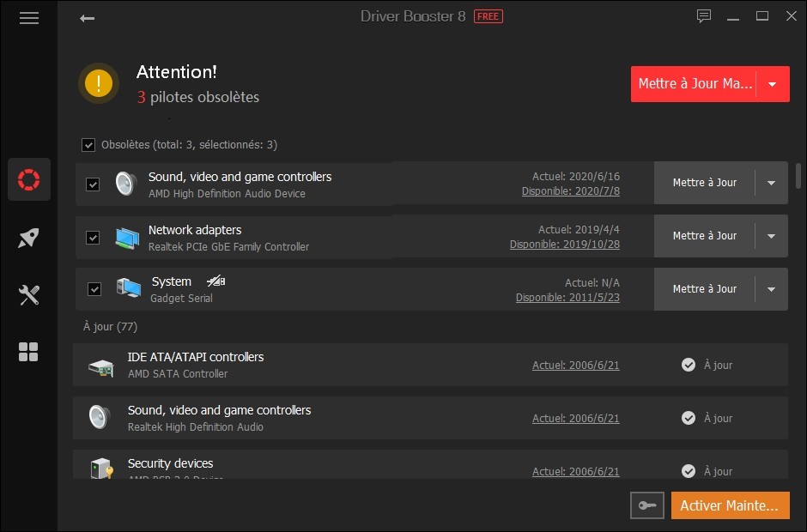
Task: Open the hamburger menu
Action: tap(29, 18)
